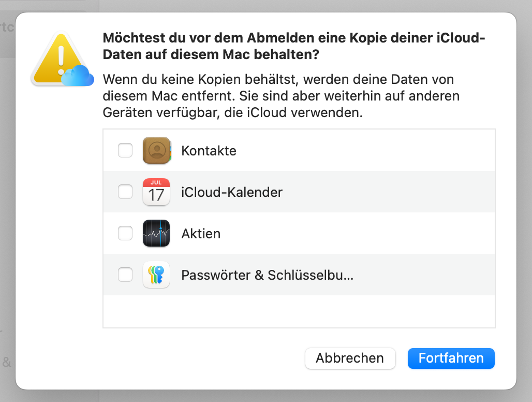Click the Passwörter keys icon
Screen dimensions: 532x402
[x=156, y=275]
